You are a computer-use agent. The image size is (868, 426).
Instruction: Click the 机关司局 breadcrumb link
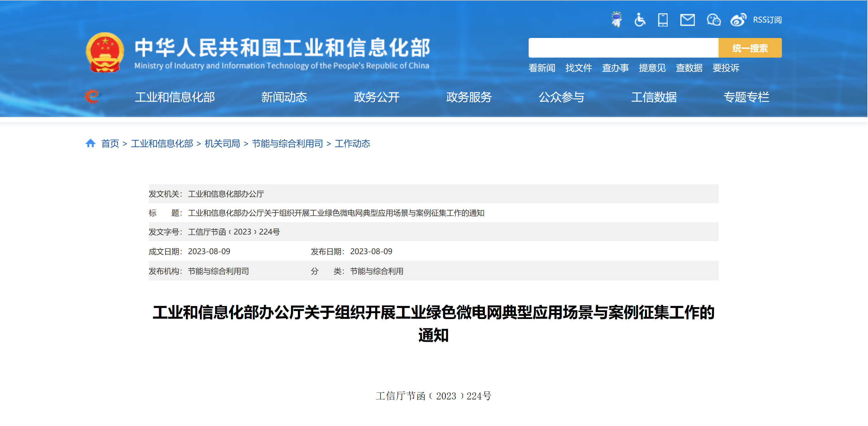click(223, 143)
